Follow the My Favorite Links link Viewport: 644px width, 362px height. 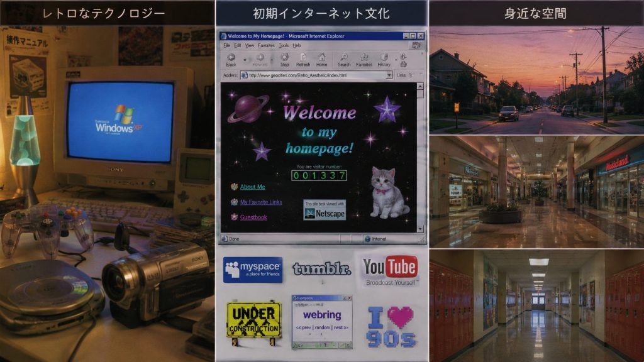tap(261, 202)
